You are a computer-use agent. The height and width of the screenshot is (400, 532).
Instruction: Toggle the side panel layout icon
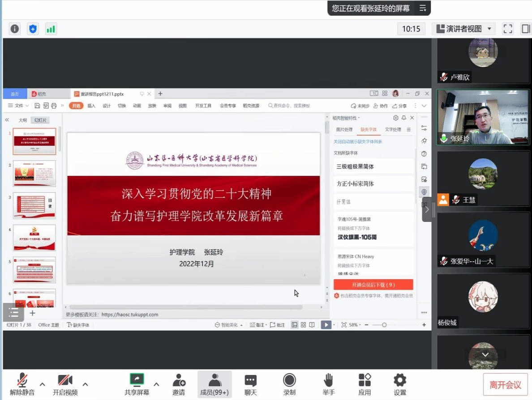525,29
